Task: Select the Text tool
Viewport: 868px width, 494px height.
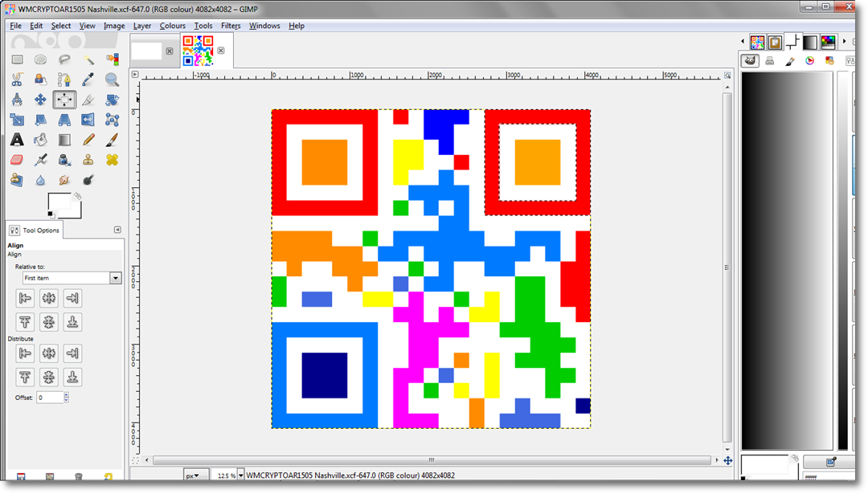Action: click(x=17, y=140)
